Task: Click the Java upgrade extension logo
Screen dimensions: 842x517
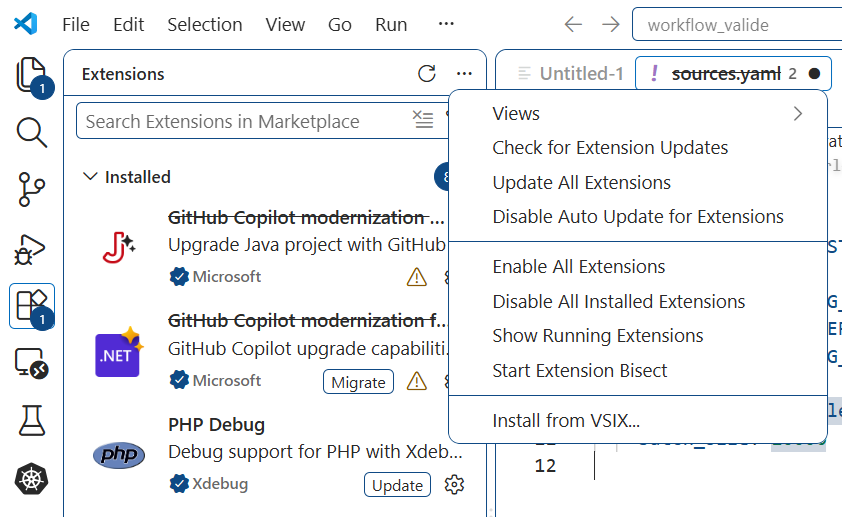Action: pyautogui.click(x=119, y=247)
